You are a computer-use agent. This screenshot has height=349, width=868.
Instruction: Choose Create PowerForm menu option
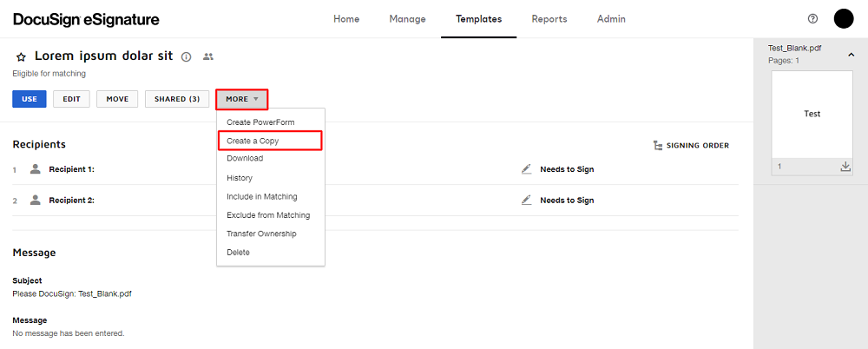(261, 122)
